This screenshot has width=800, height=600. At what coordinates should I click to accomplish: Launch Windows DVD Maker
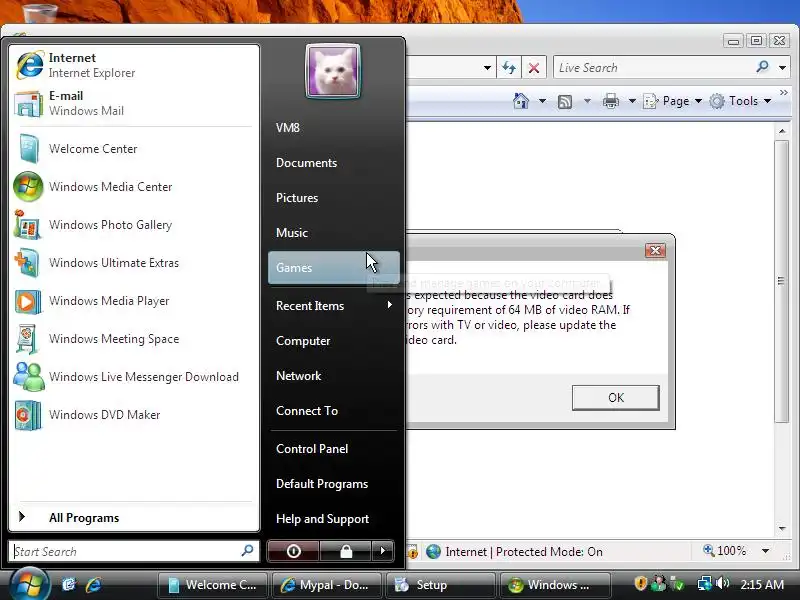134,415
